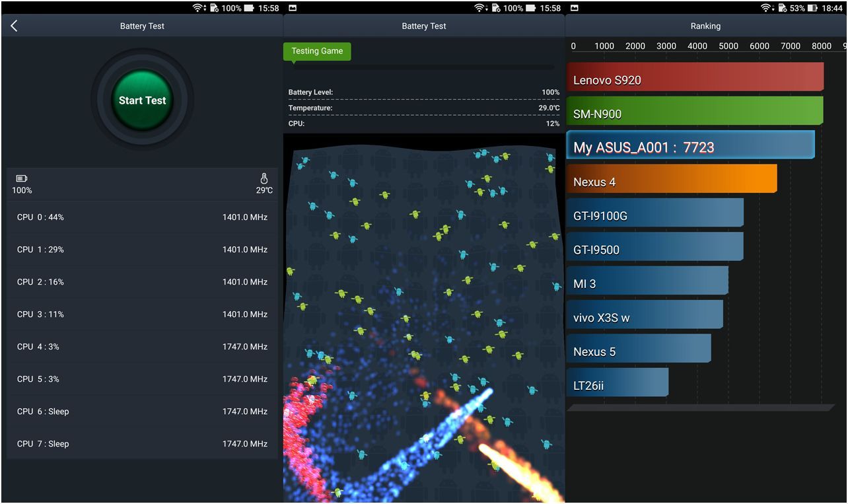Open the My ASUS_A001 : 7723 result bar
Viewport: 848px width, 504px height.
point(690,145)
